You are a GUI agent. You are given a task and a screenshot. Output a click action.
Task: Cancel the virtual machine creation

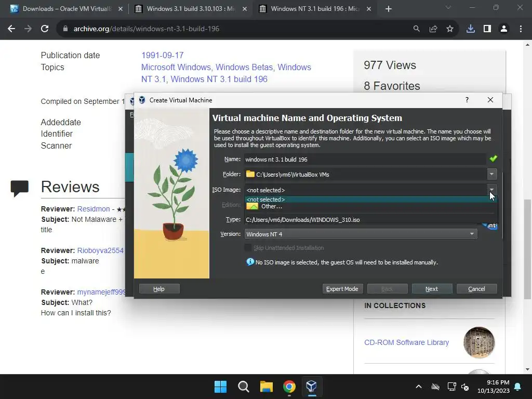[476, 289]
